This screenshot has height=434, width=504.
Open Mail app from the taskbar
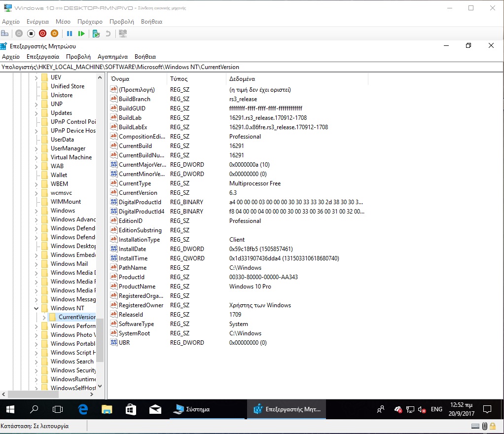(x=155, y=409)
